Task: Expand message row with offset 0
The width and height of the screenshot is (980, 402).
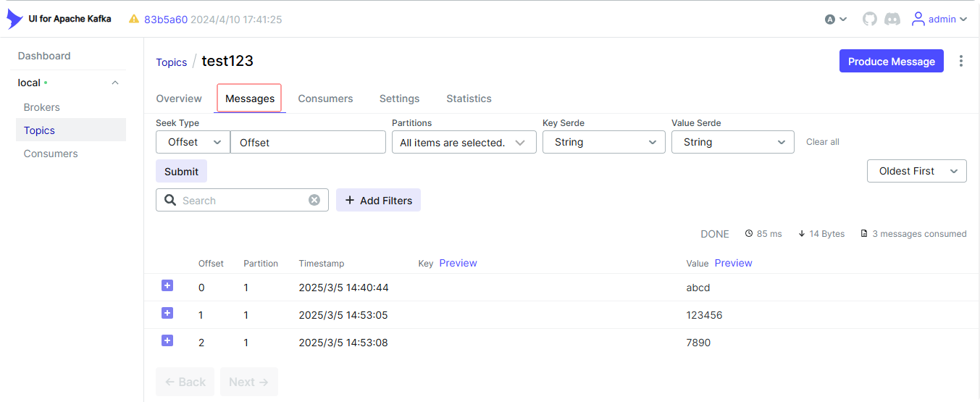Action: click(167, 286)
